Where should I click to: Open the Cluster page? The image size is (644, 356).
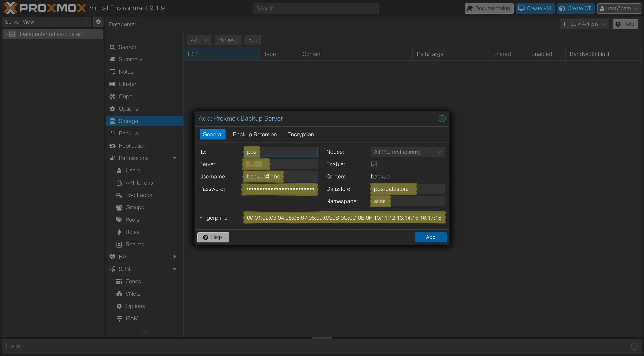point(144,84)
